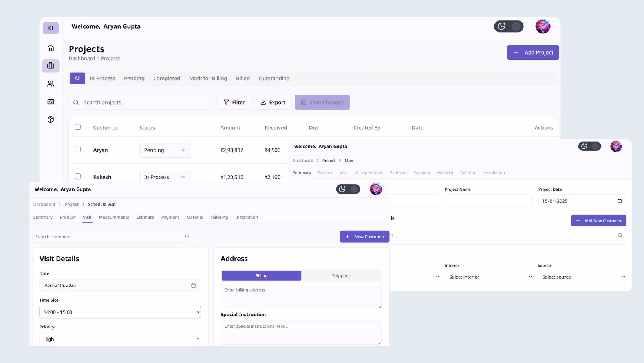Select the header checkbox to select all projects
Screen dimensions: 644x363
coord(78,126)
